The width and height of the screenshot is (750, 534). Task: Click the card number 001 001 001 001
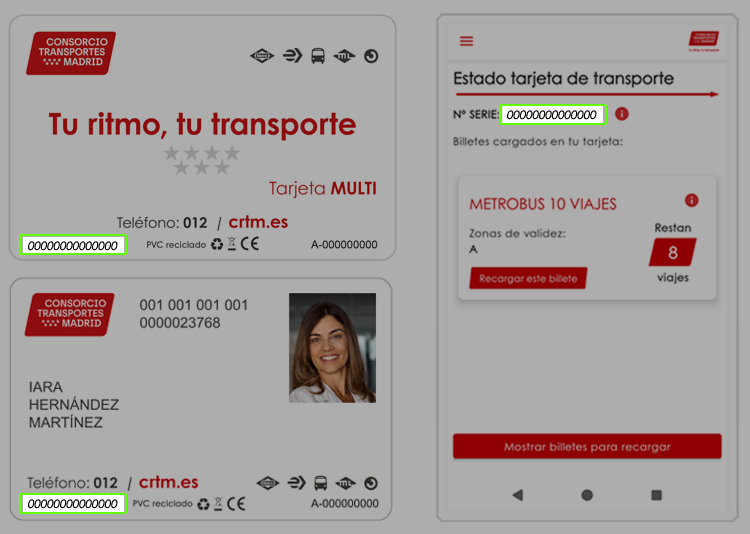click(x=194, y=305)
